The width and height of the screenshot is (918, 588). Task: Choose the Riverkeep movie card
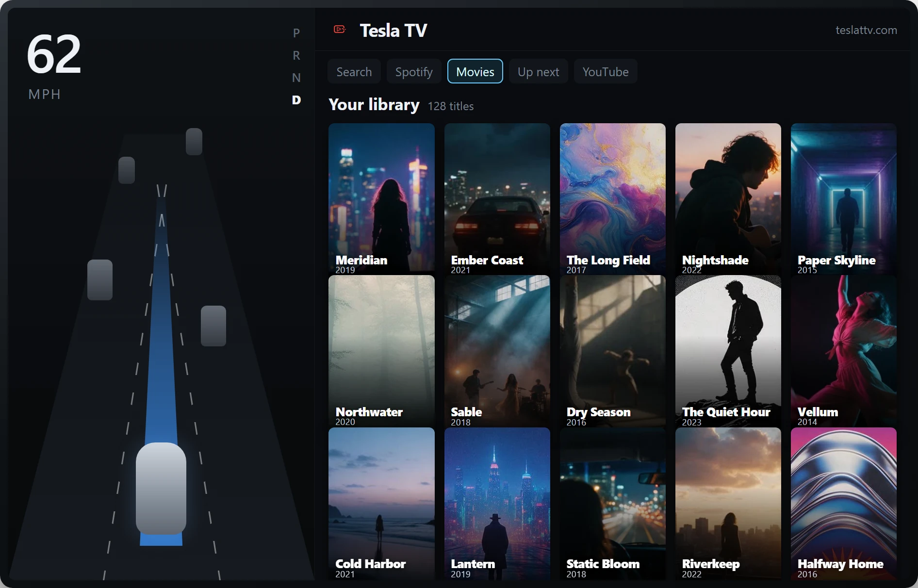pos(728,504)
